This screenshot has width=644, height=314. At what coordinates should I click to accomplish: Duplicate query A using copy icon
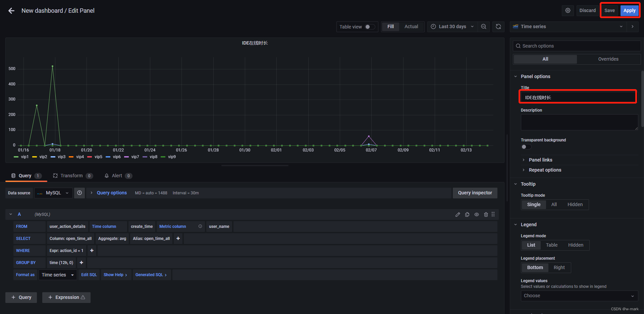pos(467,214)
